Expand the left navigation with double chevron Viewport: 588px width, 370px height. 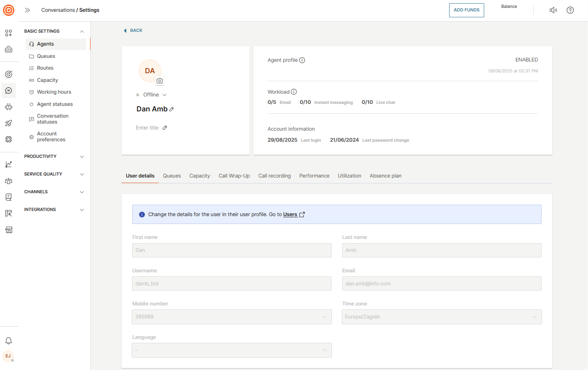[x=28, y=10]
